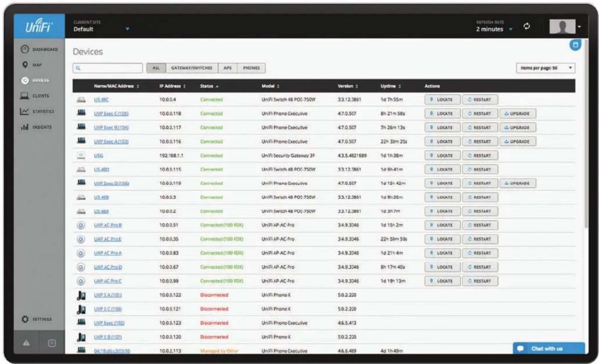Viewport: 599px width, 364px height.
Task: Click the access point icon for UAP AC Pro C
Action: [81, 281]
